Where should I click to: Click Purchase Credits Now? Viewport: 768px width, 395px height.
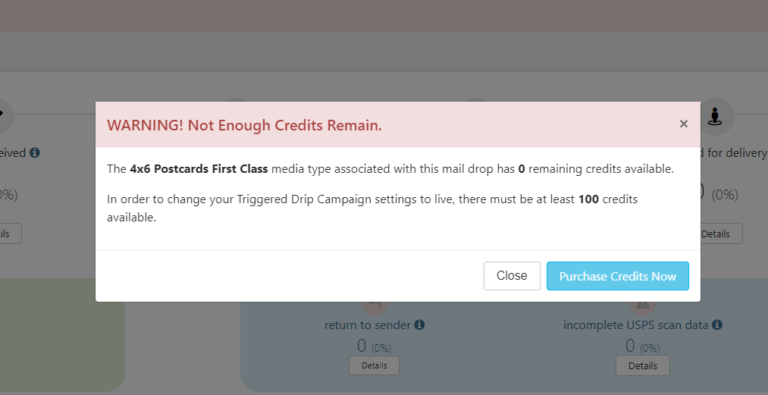[618, 276]
